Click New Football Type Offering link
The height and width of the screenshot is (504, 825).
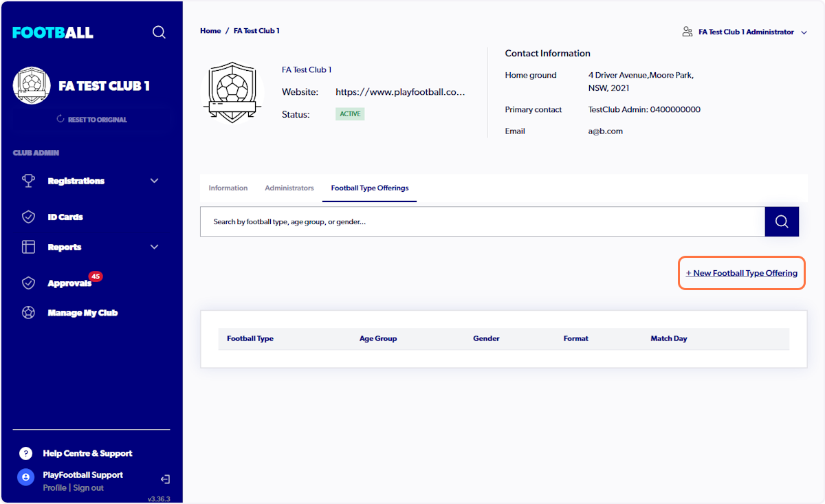(x=742, y=273)
